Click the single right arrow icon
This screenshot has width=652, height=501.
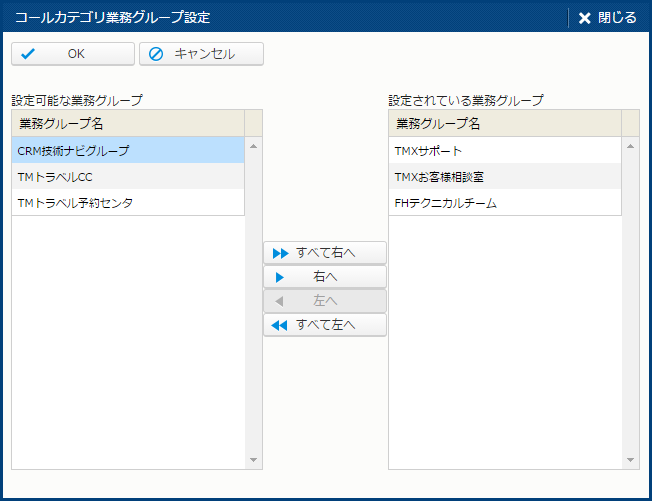pos(280,277)
